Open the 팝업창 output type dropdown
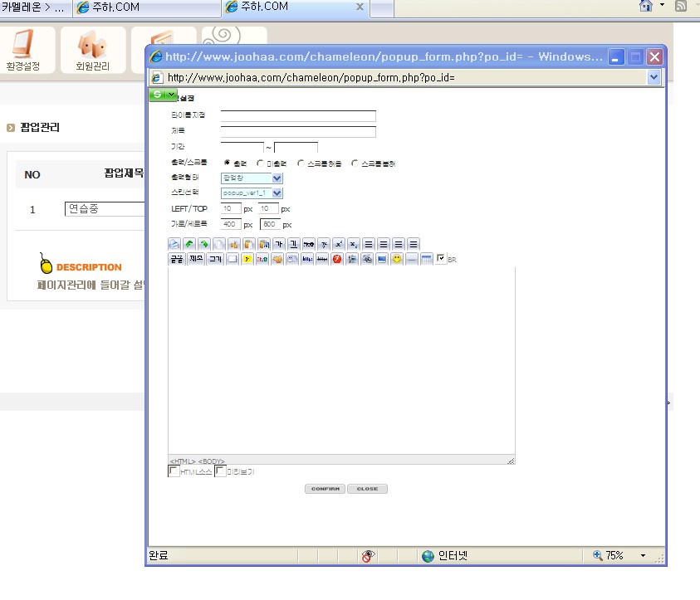Viewport: 700px width, 600px height. pos(252,178)
